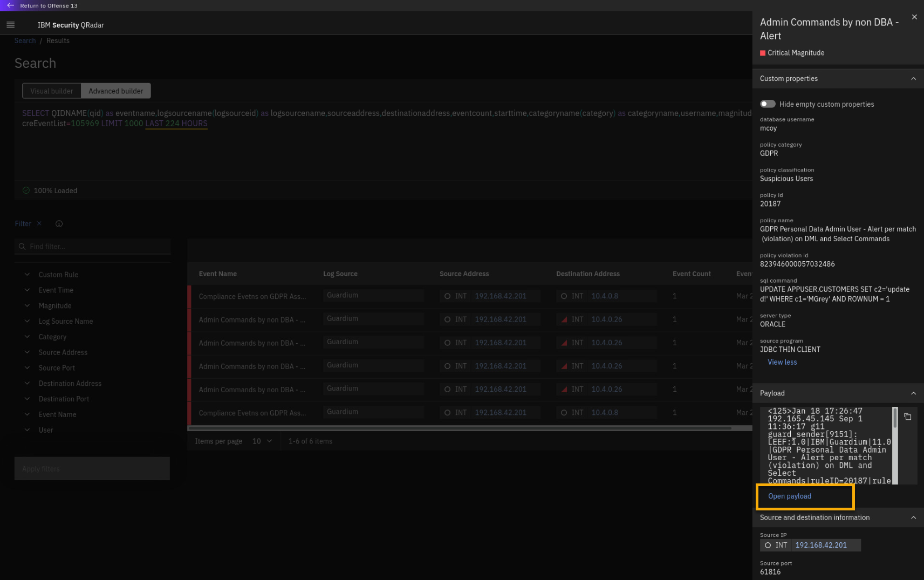
Task: Sort by the Event Count column header
Action: coord(692,274)
